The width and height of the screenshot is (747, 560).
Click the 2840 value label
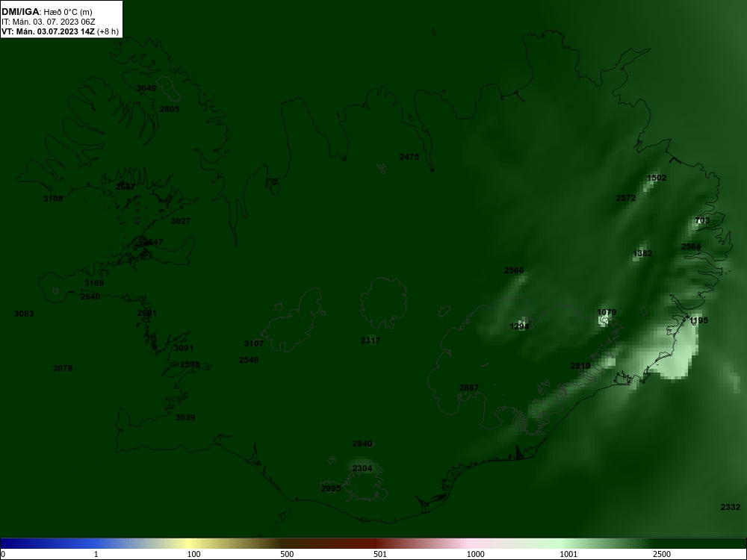point(362,444)
